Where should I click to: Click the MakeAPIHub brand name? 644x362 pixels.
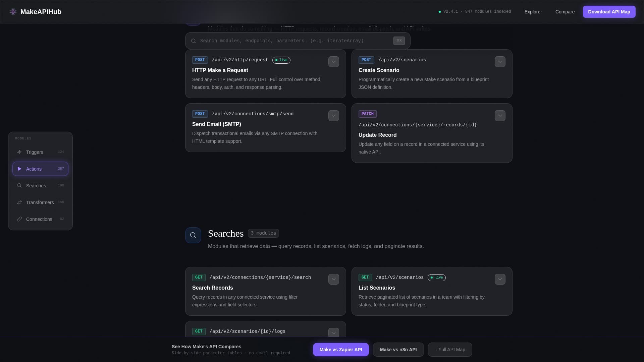(41, 12)
